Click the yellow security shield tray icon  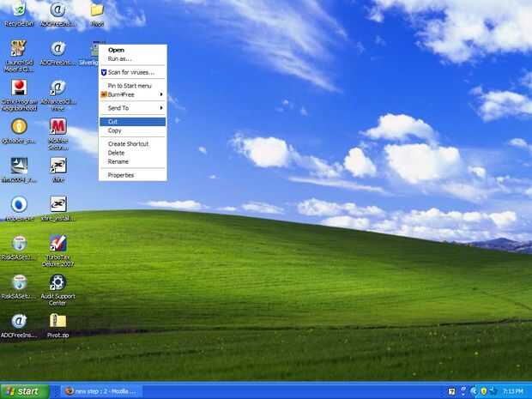pyautogui.click(x=484, y=391)
